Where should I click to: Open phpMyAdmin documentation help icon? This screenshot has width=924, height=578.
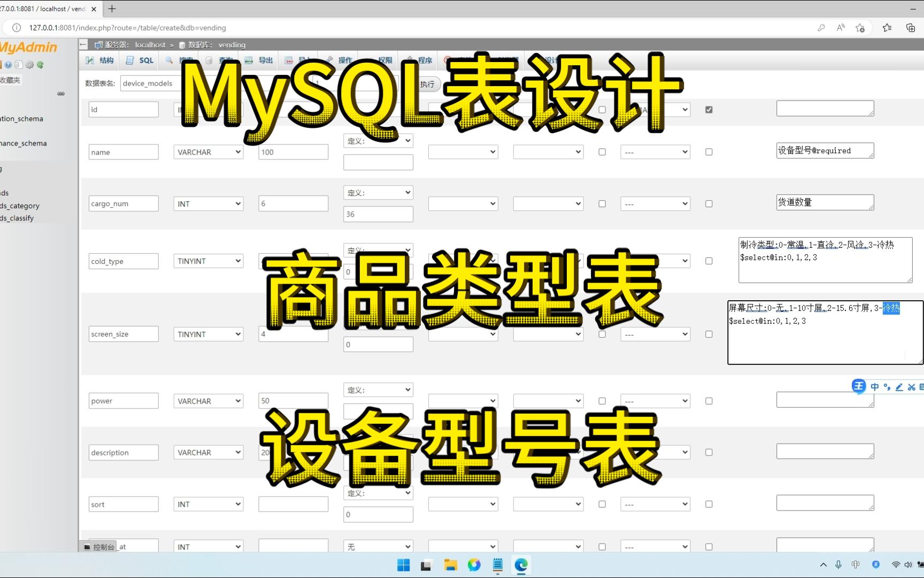pyautogui.click(x=9, y=65)
